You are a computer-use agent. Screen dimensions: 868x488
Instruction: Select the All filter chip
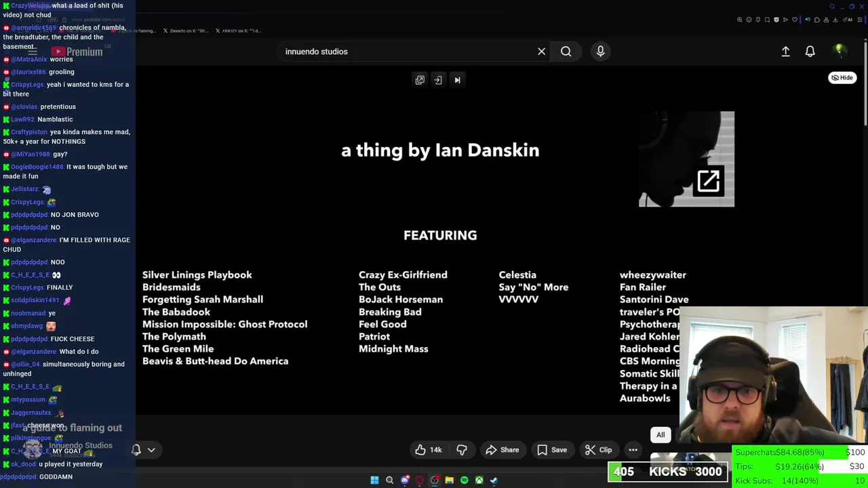(x=660, y=435)
